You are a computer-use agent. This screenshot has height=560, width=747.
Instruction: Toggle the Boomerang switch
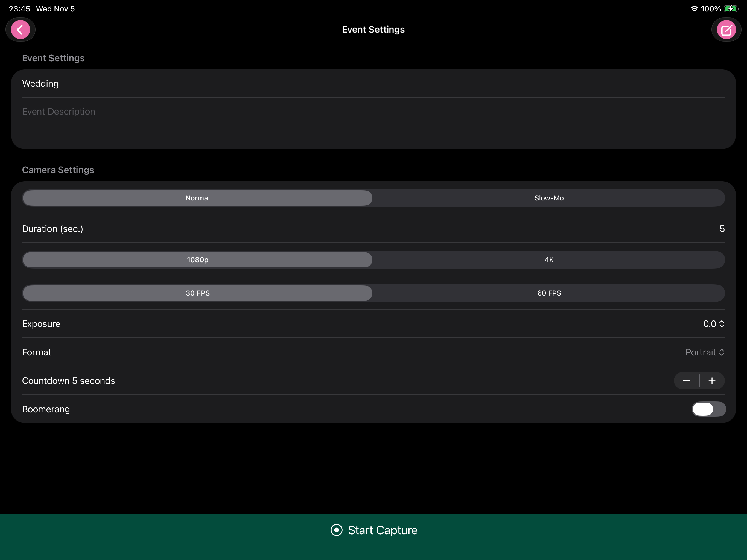point(708,409)
